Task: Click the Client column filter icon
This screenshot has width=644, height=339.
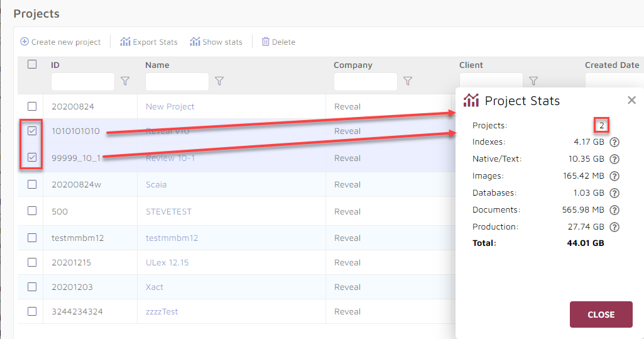Action: pos(533,81)
